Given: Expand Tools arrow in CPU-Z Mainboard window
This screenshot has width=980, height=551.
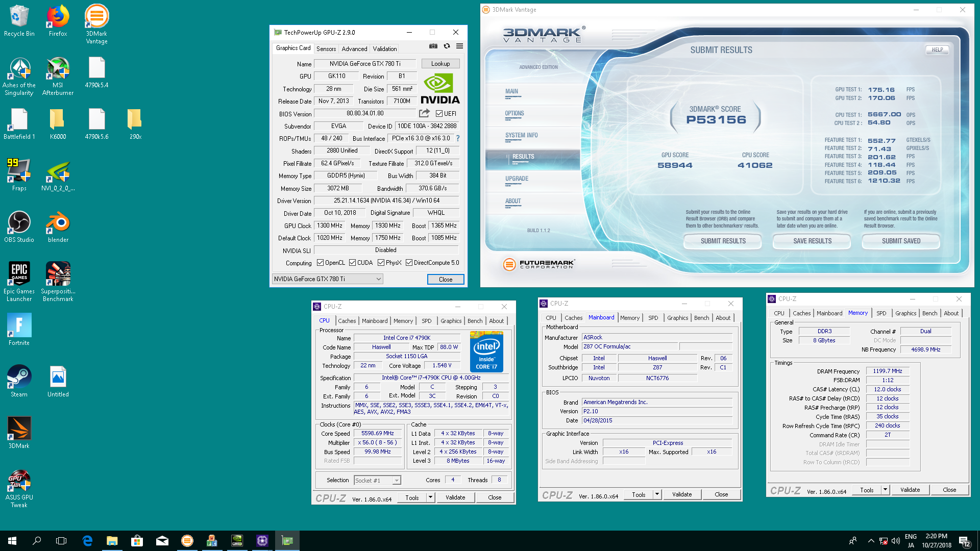Looking at the screenshot, I should [657, 494].
